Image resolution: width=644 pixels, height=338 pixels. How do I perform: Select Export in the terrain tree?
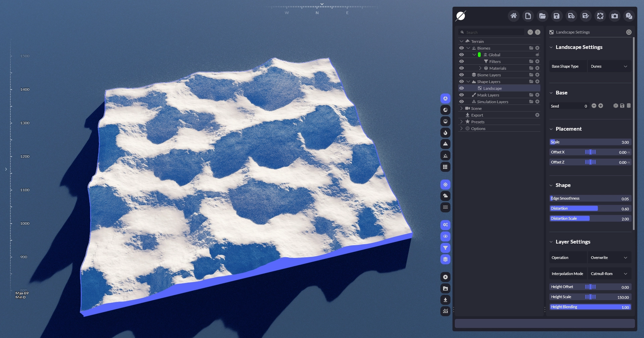pos(477,115)
